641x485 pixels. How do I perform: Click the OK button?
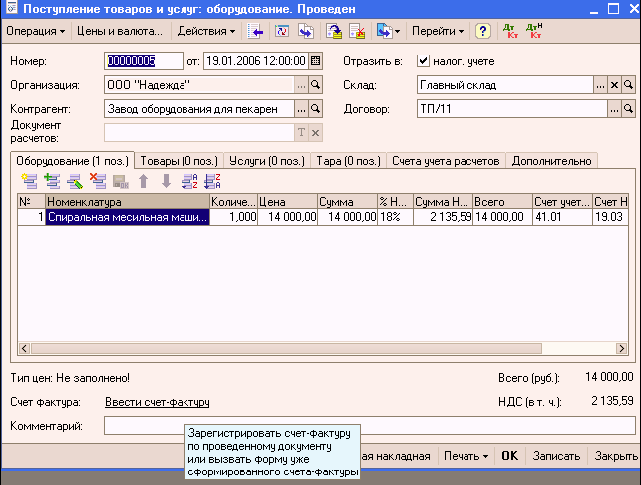(x=509, y=455)
